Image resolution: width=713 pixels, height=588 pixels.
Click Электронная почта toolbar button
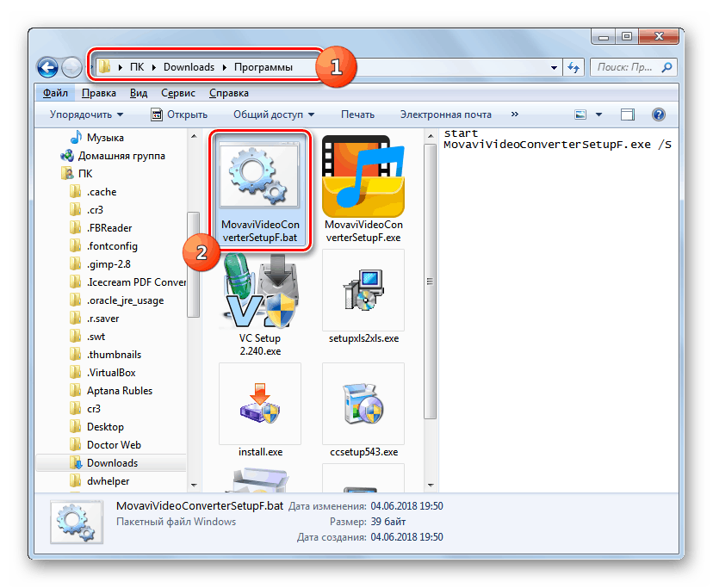446,115
